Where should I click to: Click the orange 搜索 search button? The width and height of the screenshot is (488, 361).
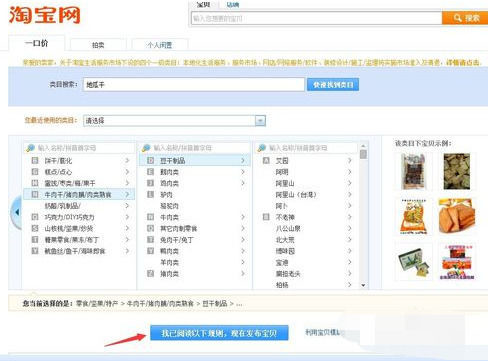(x=465, y=18)
